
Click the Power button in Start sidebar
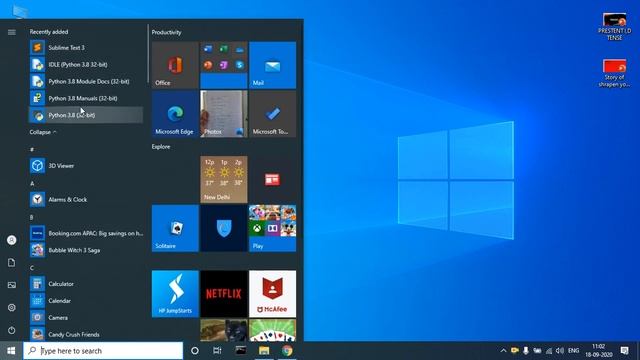click(x=12, y=330)
